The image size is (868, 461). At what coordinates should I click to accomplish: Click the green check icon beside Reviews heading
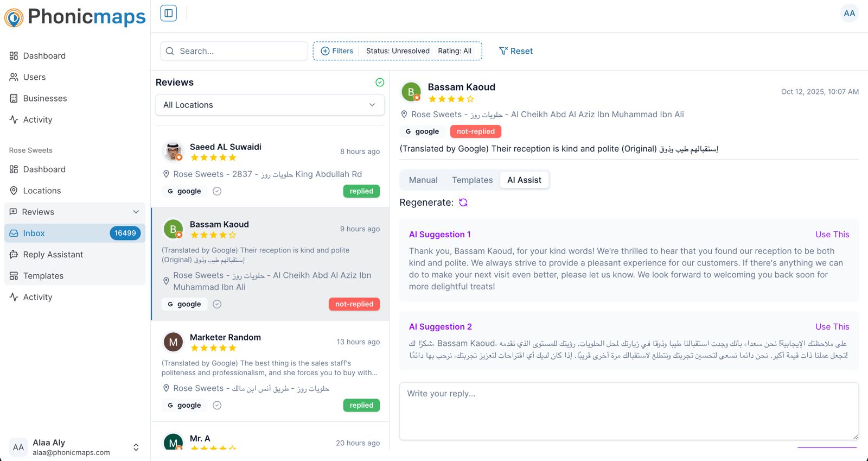click(x=380, y=83)
